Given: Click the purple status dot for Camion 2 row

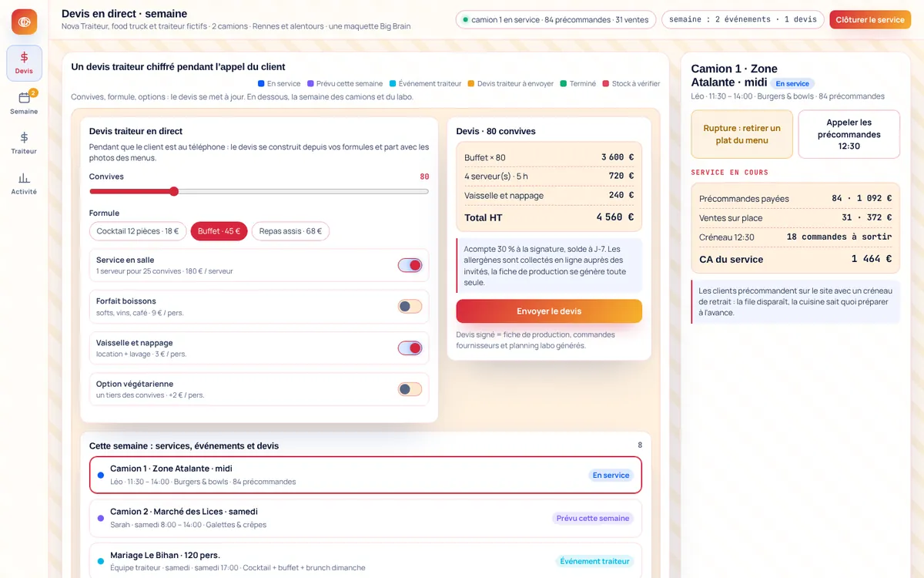Looking at the screenshot, I should click(101, 518).
